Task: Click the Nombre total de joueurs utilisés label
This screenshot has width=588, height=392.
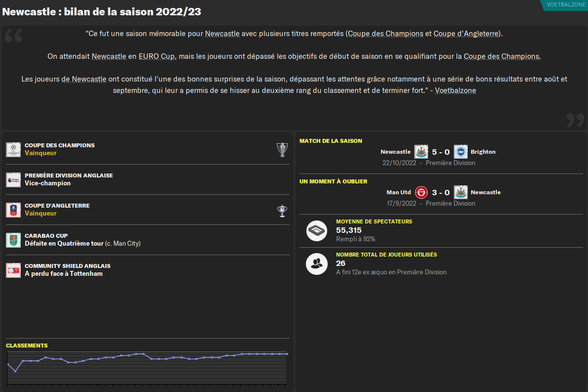Action: click(x=386, y=255)
